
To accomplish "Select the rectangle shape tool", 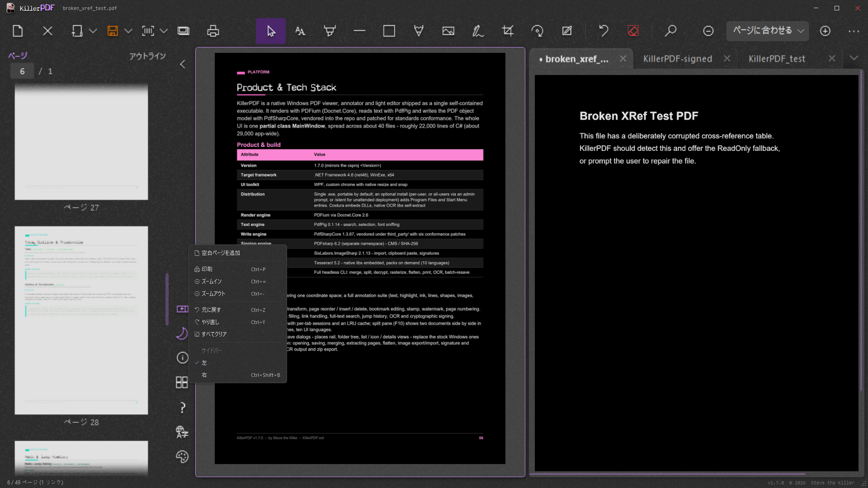I will pos(389,31).
